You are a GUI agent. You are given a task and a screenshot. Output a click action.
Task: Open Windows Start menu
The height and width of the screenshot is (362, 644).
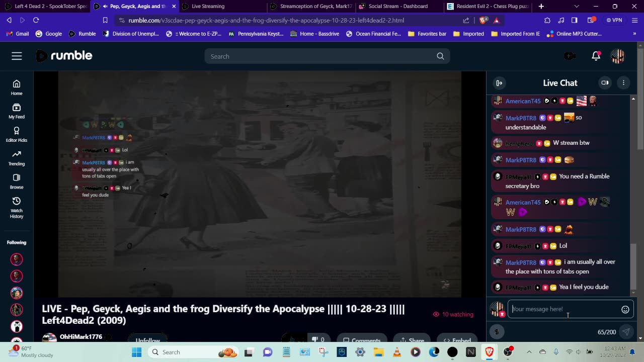click(136, 352)
